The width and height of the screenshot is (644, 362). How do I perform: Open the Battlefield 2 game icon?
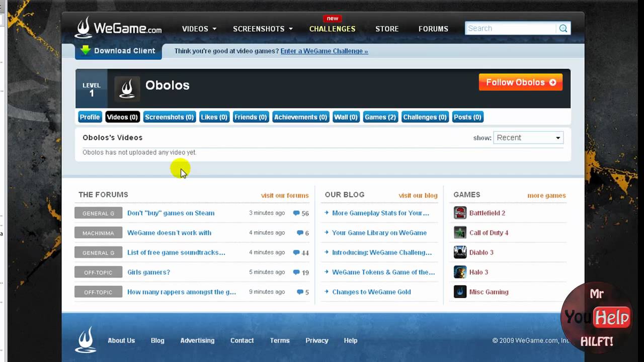[x=460, y=213]
